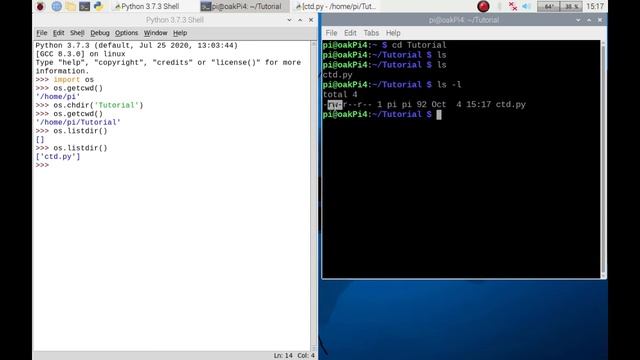
Task: Minimize the pi@oakPi4 terminal window
Action: [x=578, y=20]
